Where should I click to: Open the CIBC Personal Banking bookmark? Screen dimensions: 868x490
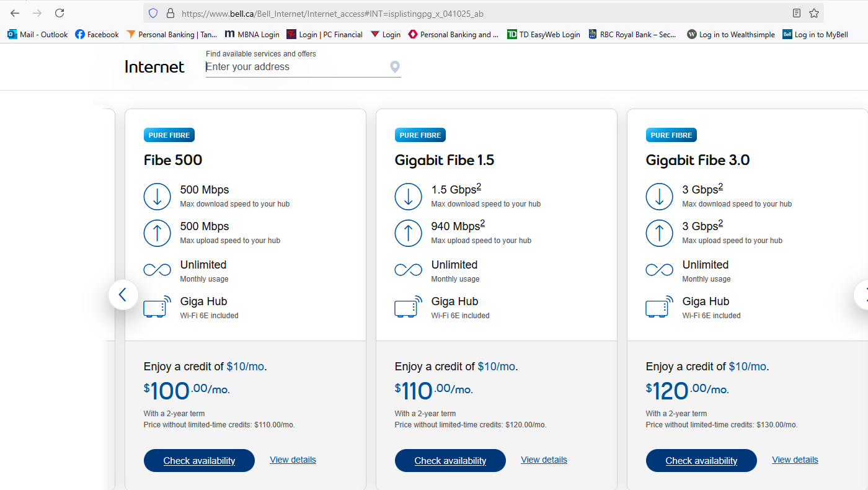(x=453, y=35)
